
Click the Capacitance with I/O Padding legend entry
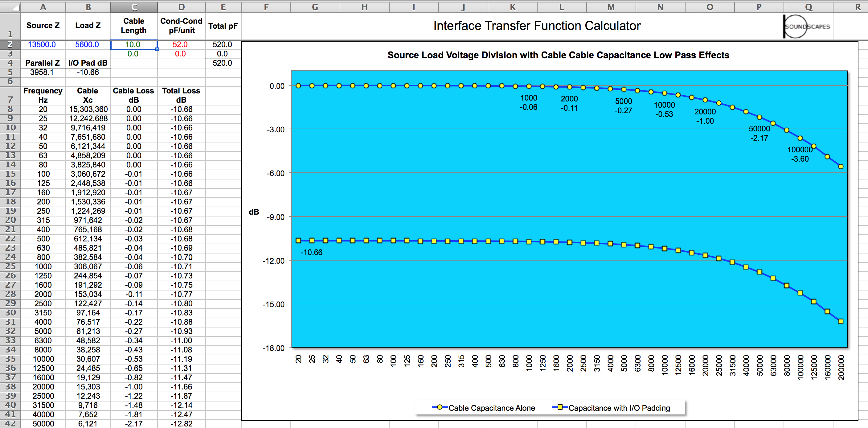tap(611, 408)
